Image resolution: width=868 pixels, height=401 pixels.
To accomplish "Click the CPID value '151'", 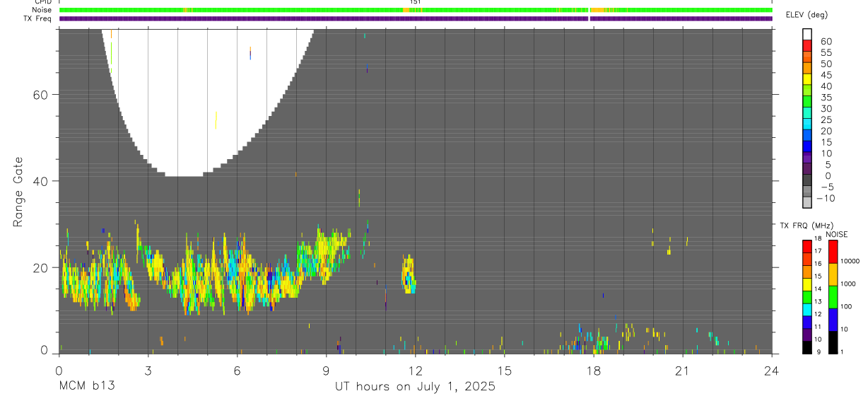I will tap(416, 2).
